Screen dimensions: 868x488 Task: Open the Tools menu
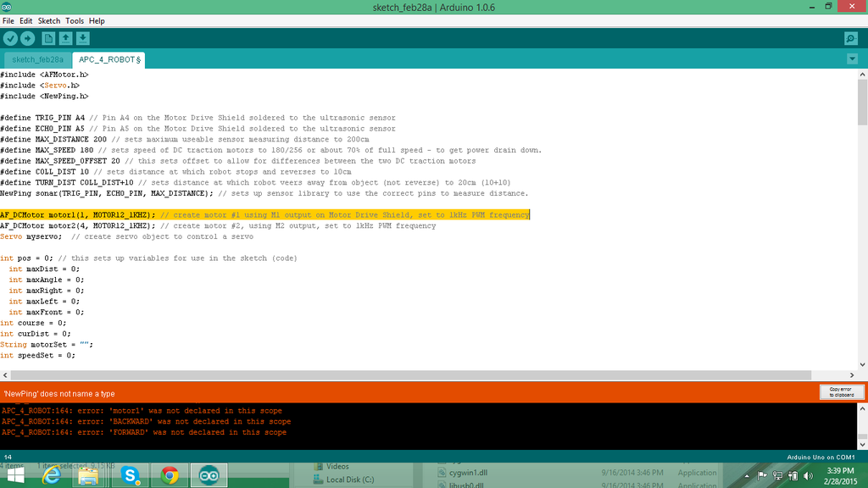(x=75, y=21)
